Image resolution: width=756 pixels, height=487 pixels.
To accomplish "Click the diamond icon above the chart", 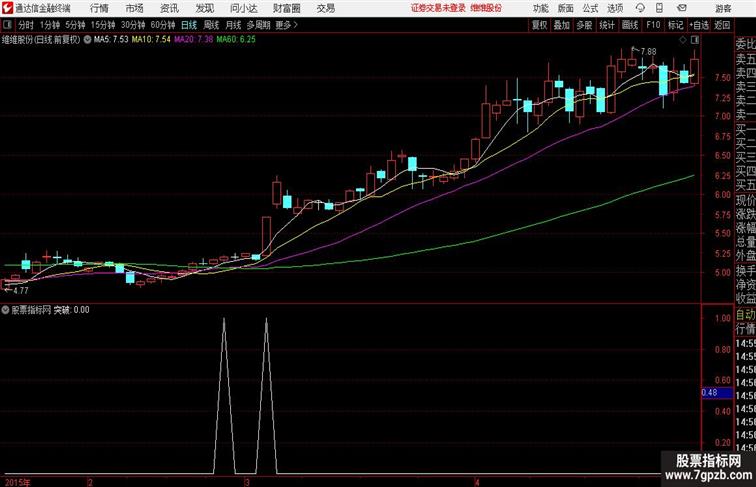I will tap(683, 40).
